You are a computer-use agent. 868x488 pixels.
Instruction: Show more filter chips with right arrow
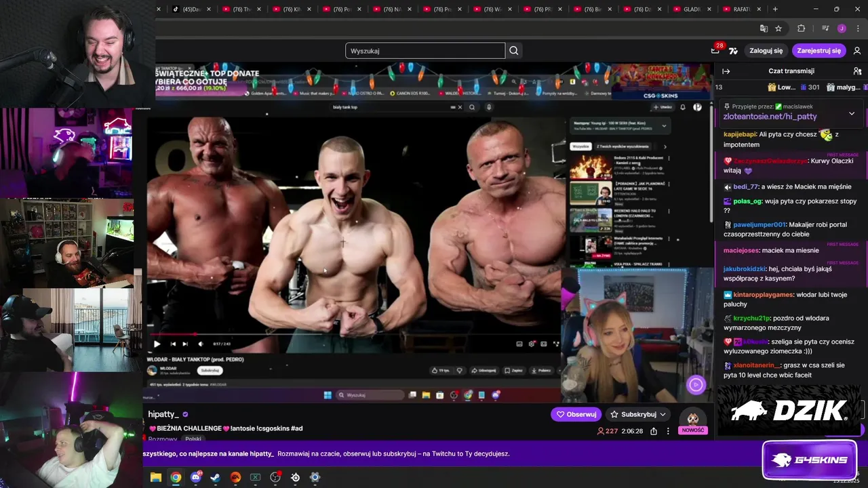(x=665, y=146)
